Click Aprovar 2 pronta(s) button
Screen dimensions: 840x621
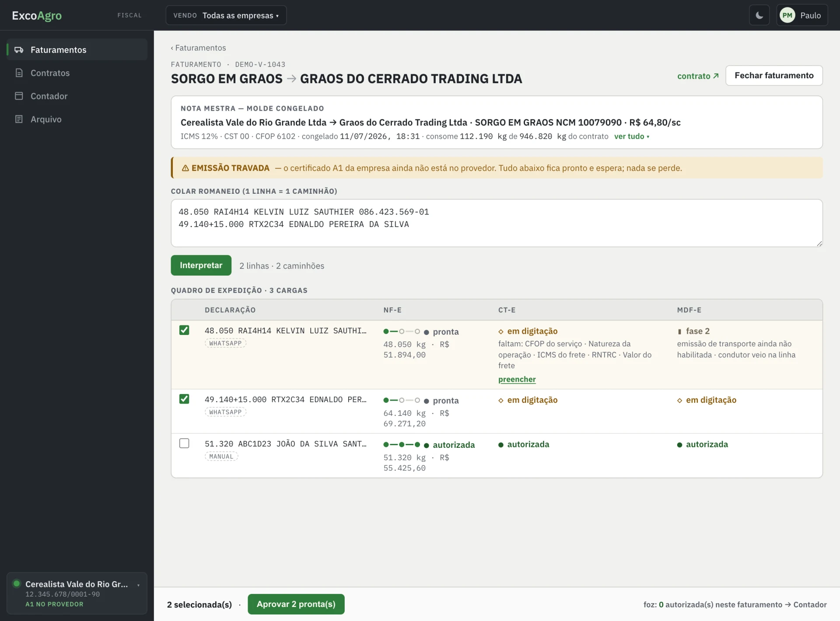click(x=296, y=604)
